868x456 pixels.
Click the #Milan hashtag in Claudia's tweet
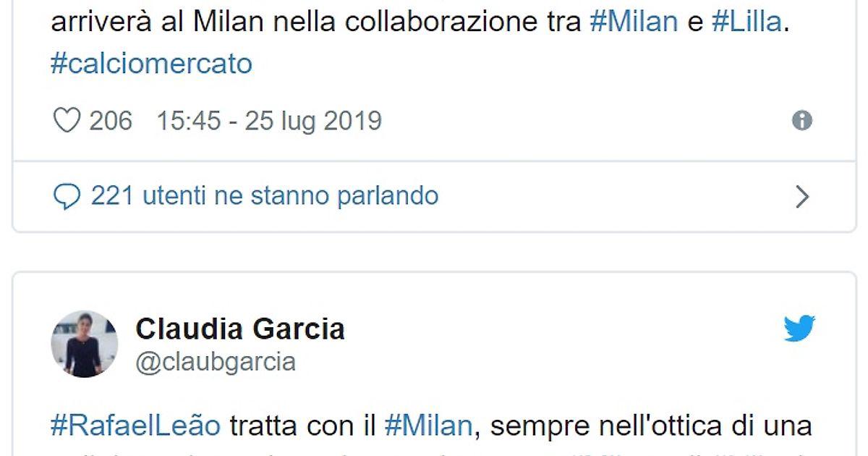pyautogui.click(x=427, y=426)
